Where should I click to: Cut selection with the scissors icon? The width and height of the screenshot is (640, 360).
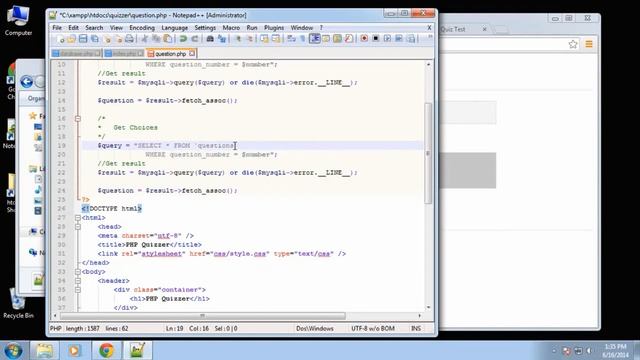(144, 39)
